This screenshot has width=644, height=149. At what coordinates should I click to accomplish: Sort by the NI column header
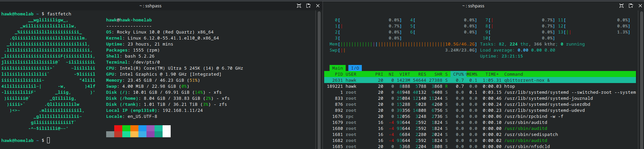coord(391,74)
